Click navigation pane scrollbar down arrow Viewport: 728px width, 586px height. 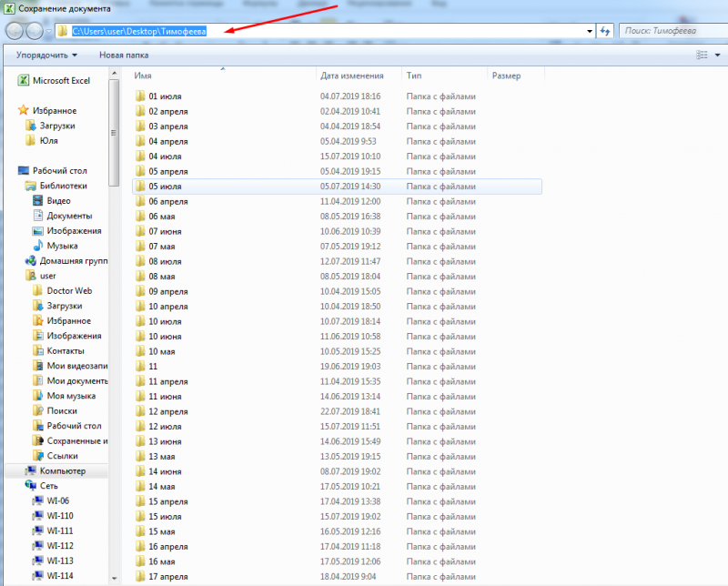click(115, 579)
